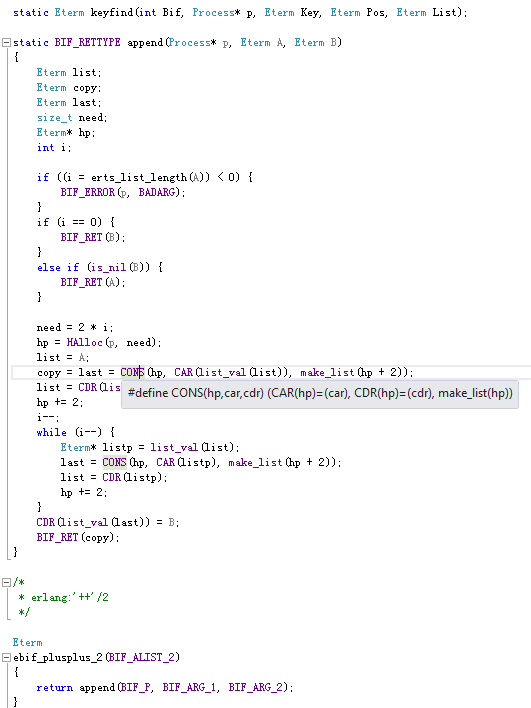Click CONS inside the while loop
The image size is (531, 708).
click(x=114, y=462)
